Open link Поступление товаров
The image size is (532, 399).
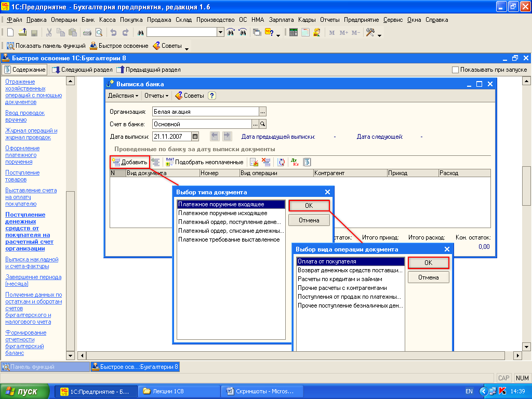click(22, 176)
